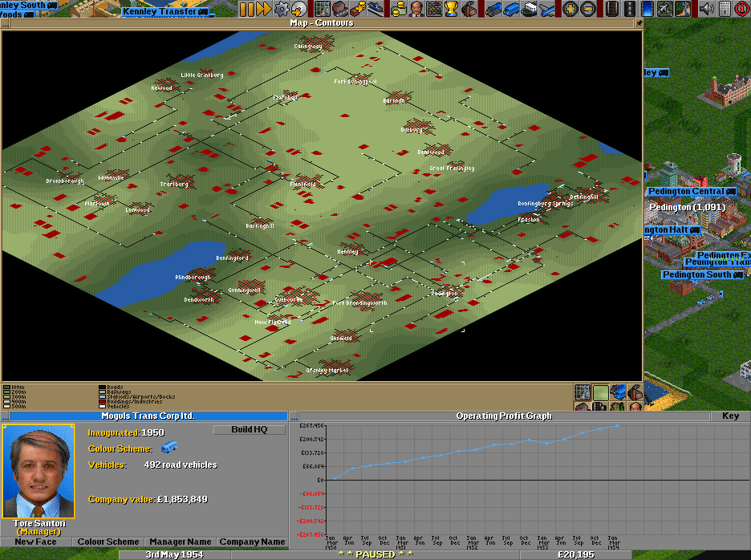
Task: Click the Pedington South station sign
Action: point(703,275)
